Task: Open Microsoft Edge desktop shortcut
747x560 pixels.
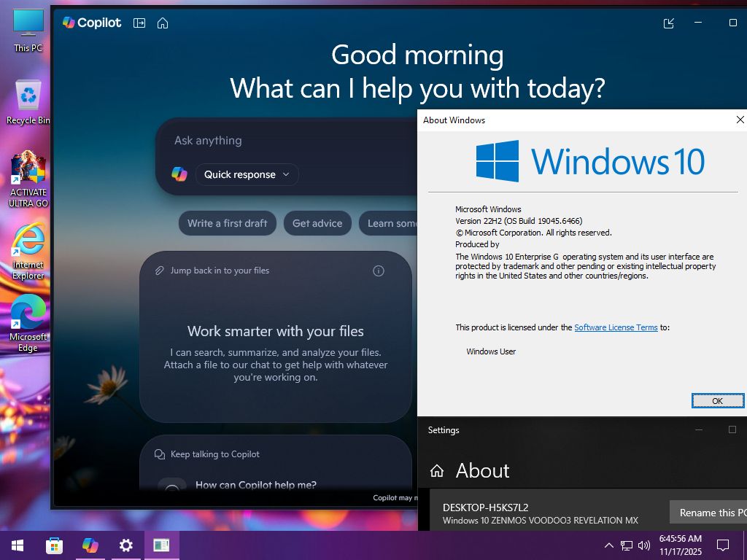Action: tap(28, 323)
